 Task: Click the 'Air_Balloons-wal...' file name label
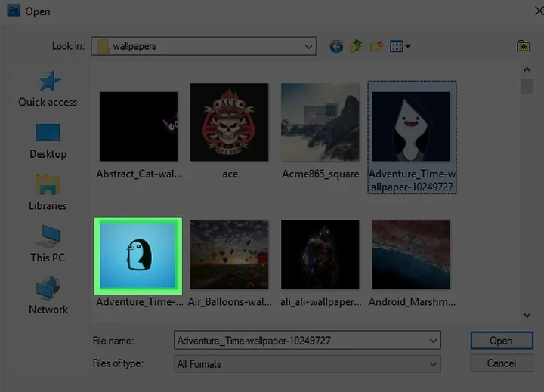coord(230,302)
